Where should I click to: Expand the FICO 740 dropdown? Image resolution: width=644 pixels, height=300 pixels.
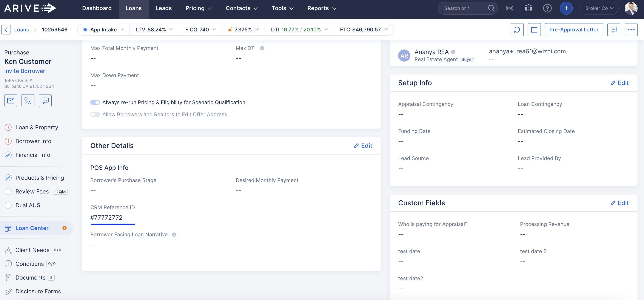[x=200, y=30]
